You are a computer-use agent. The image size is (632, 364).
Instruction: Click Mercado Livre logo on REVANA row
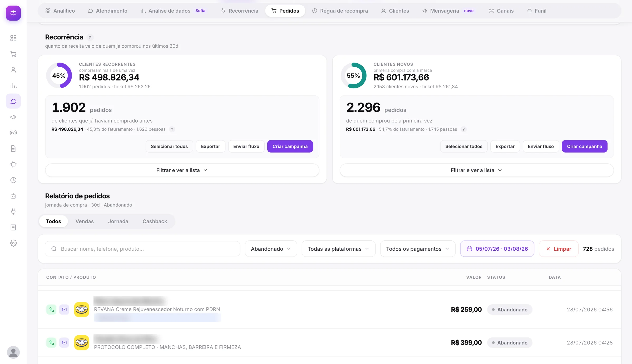click(82, 310)
